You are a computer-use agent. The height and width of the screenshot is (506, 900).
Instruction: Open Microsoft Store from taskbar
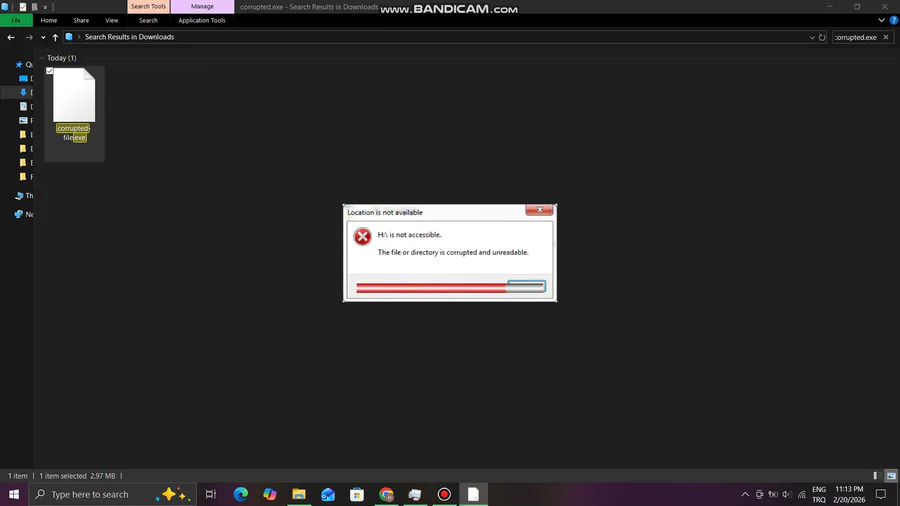click(357, 494)
